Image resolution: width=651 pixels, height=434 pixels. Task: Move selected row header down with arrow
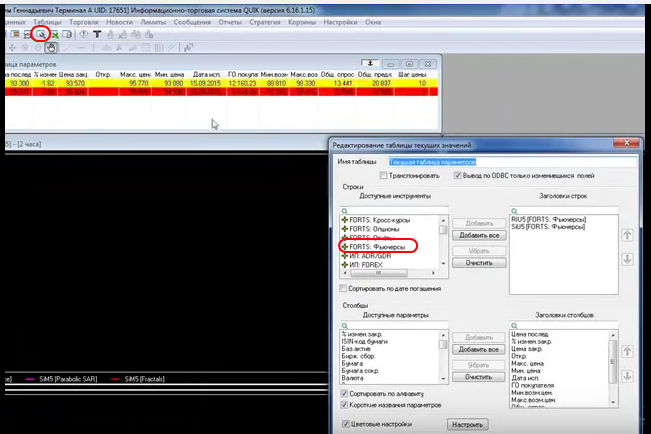[627, 260]
